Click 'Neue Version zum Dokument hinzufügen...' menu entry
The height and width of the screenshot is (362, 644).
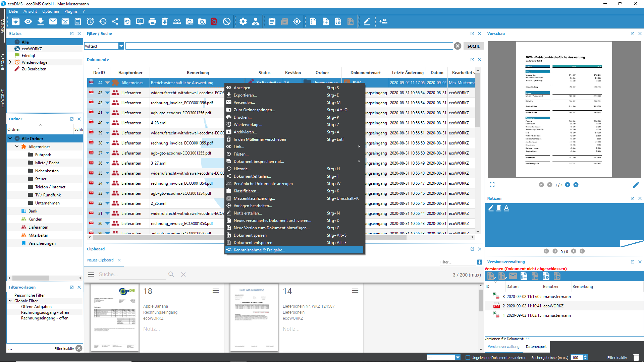272,228
